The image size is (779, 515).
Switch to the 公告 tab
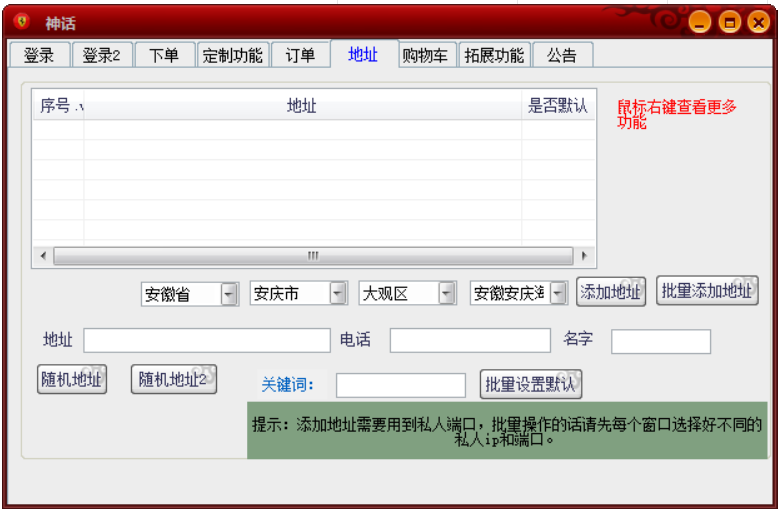562,56
